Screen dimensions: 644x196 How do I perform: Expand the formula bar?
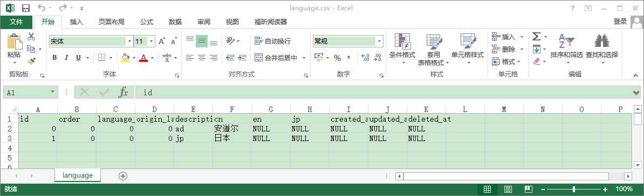click(636, 93)
